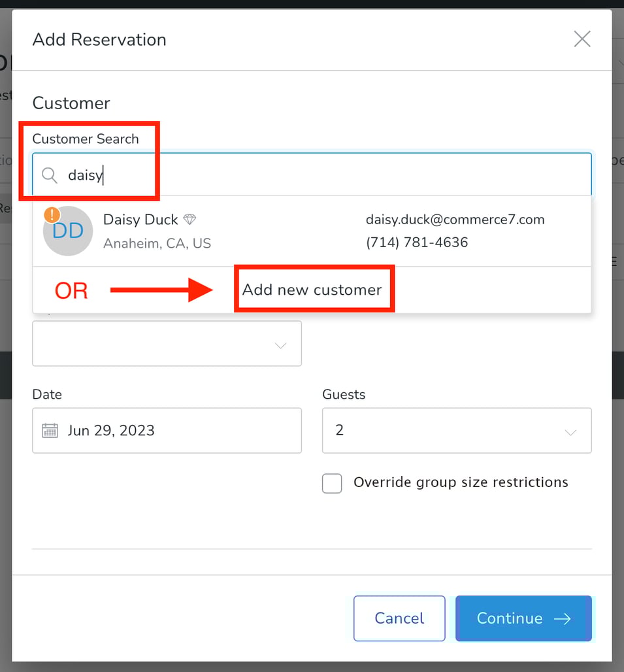Click Add new customer
This screenshot has width=624, height=672.
[x=314, y=290]
